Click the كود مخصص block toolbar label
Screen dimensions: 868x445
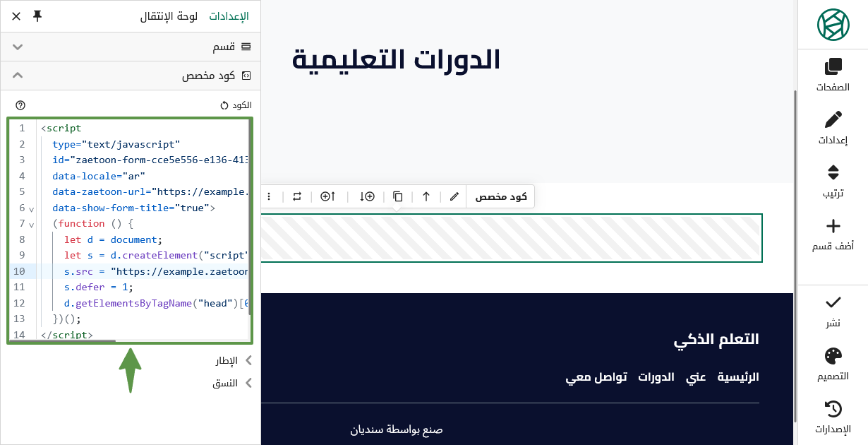coord(501,196)
